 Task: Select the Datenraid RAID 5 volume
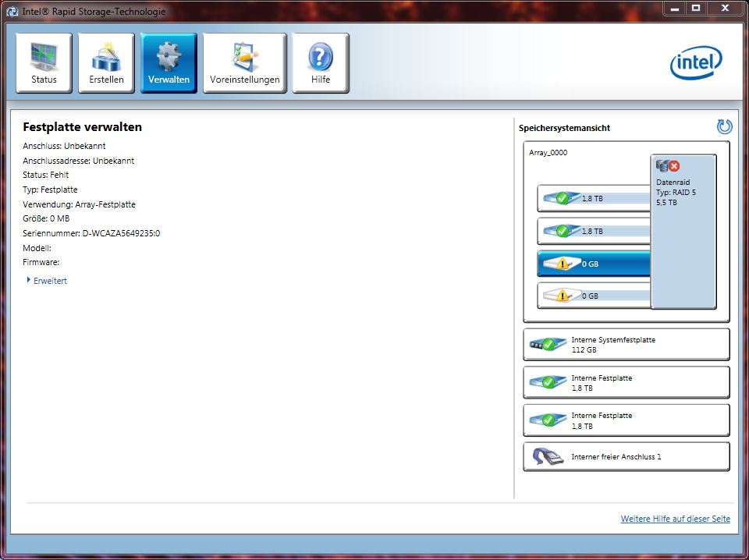pyautogui.click(x=683, y=232)
